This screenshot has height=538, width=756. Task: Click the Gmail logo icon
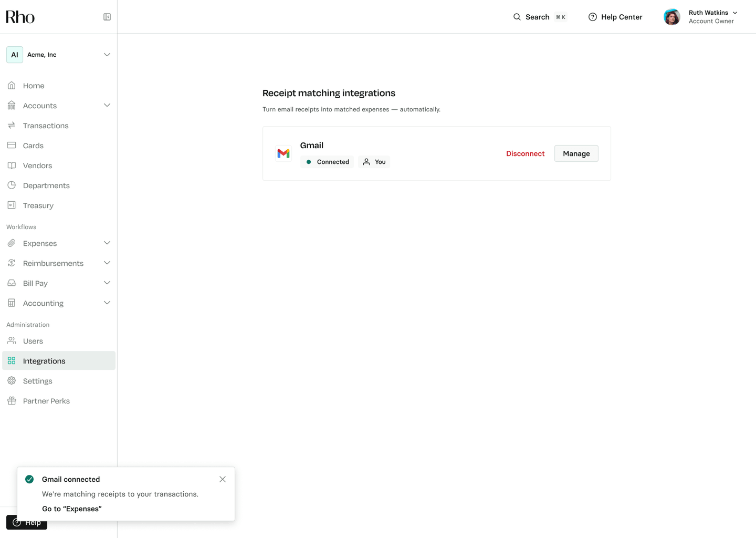(x=283, y=153)
